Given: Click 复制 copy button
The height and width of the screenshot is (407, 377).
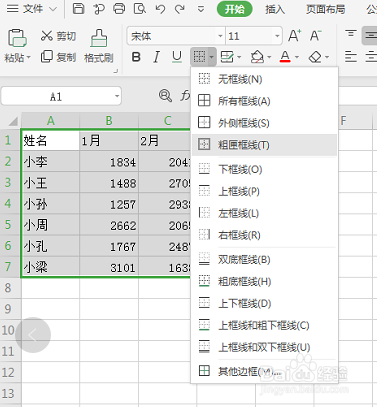Looking at the screenshot, I should [x=58, y=57].
